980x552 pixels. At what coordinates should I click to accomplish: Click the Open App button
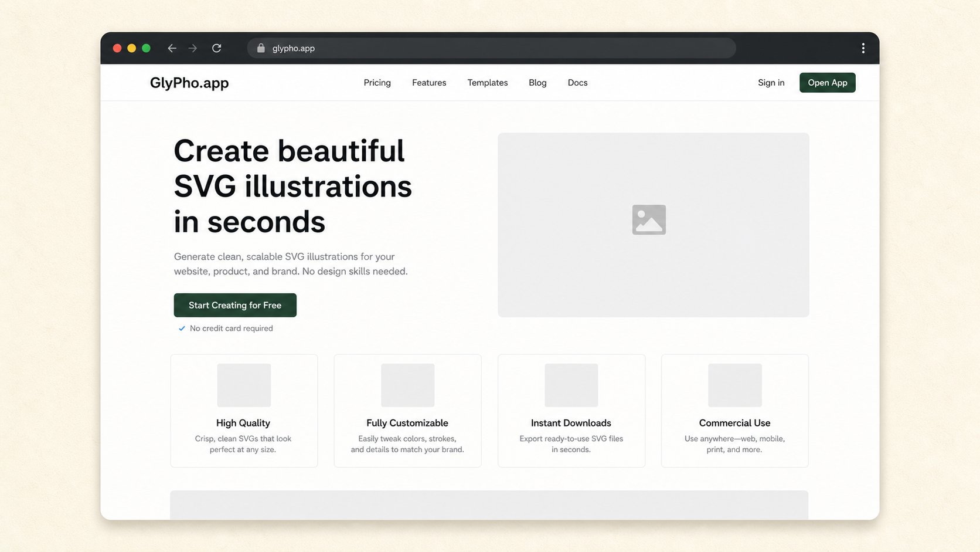827,83
